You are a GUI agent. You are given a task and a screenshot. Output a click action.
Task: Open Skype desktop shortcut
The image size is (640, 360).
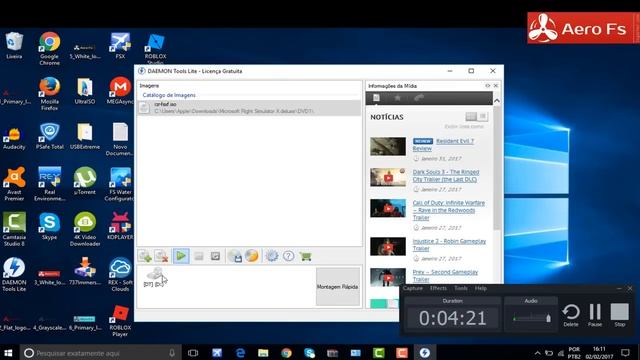[49, 227]
